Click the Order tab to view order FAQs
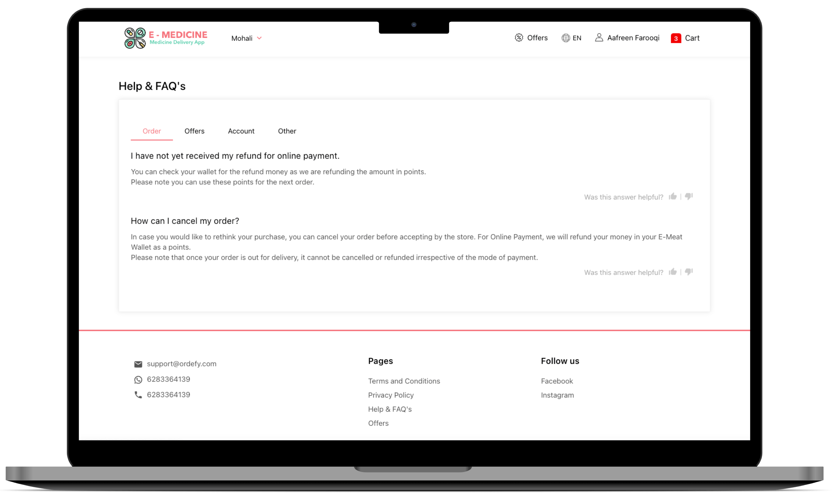832x504 pixels. (x=152, y=130)
